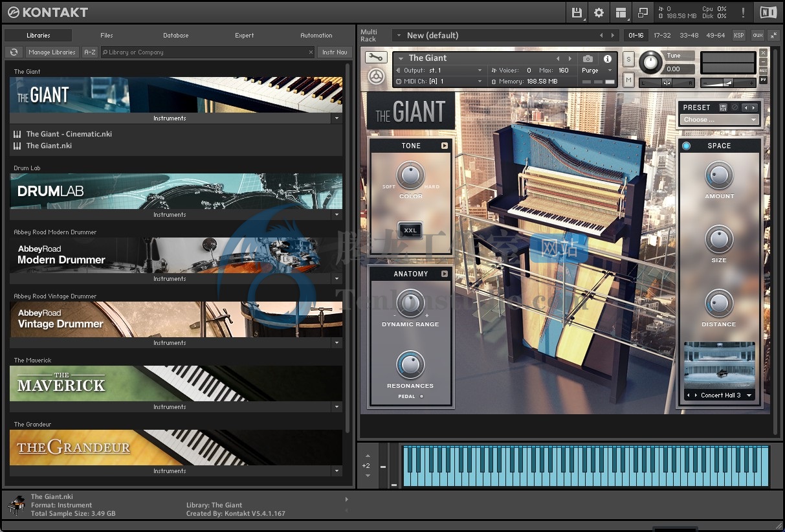Open the Tone panel detail page

click(445, 146)
